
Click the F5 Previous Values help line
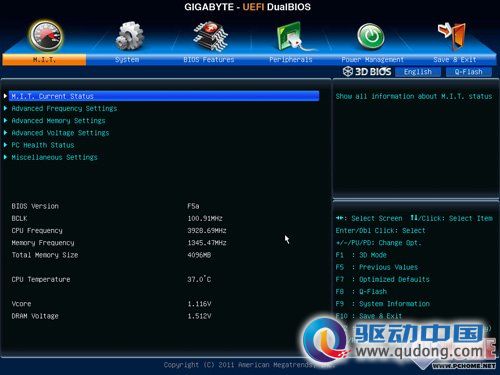tap(377, 267)
